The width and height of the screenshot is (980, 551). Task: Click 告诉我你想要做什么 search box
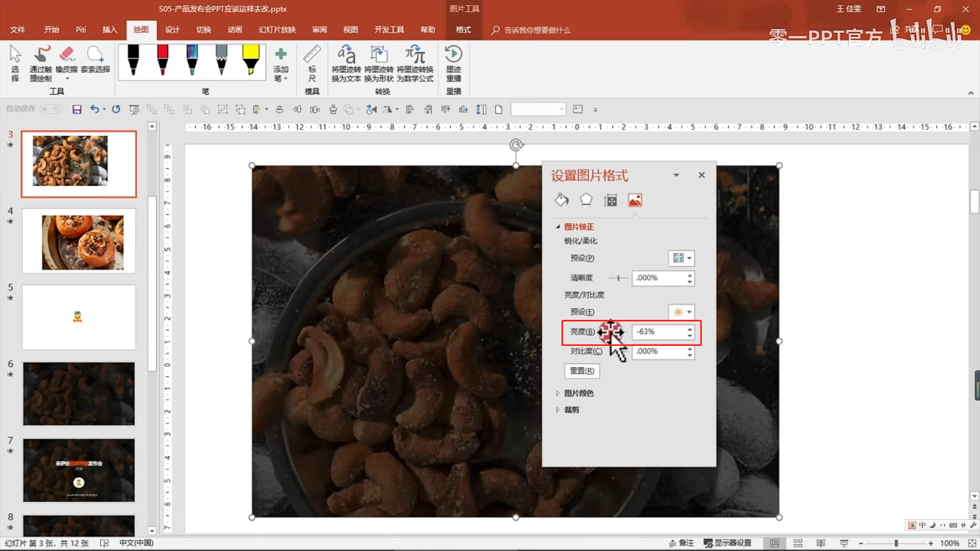pos(531,30)
